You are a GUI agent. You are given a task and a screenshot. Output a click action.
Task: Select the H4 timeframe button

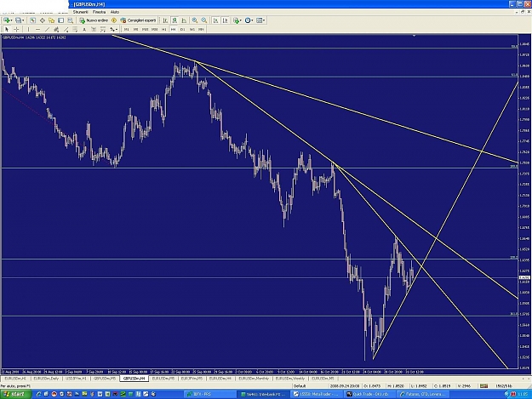[173, 30]
